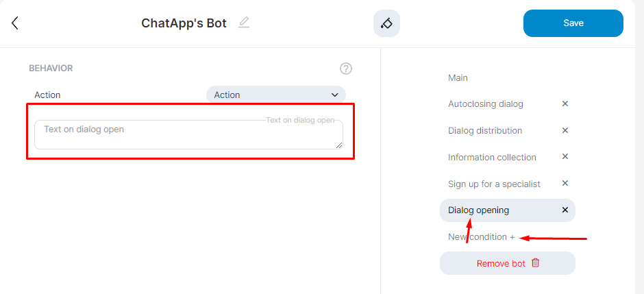Delete the Dialog opening condition

tap(565, 210)
